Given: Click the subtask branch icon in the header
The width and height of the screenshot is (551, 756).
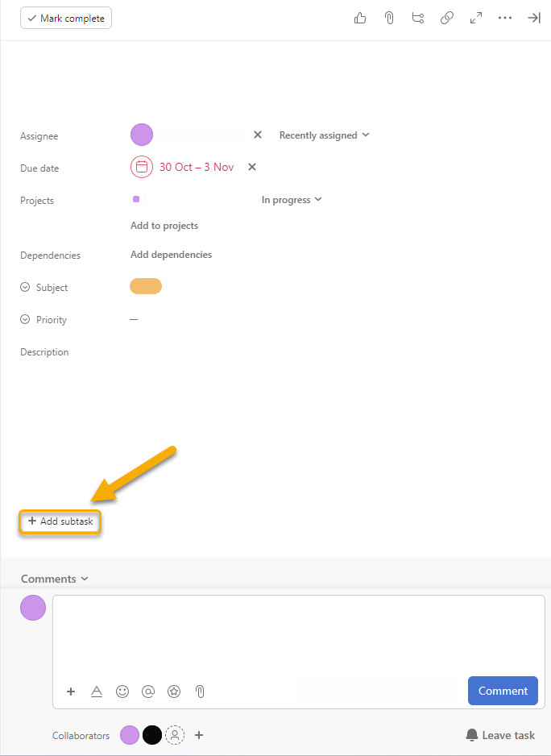Looking at the screenshot, I should point(418,18).
